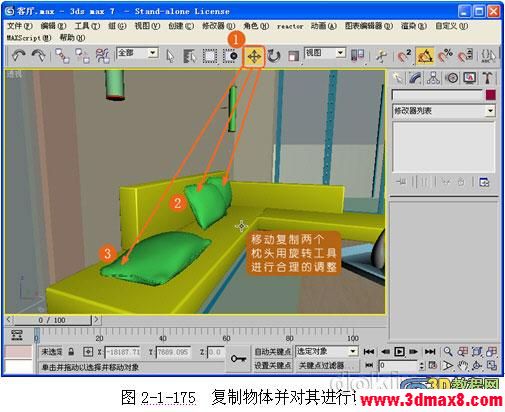Toggle Absolute/Offset transform type-in mode
The height and width of the screenshot is (412, 505).
click(88, 352)
